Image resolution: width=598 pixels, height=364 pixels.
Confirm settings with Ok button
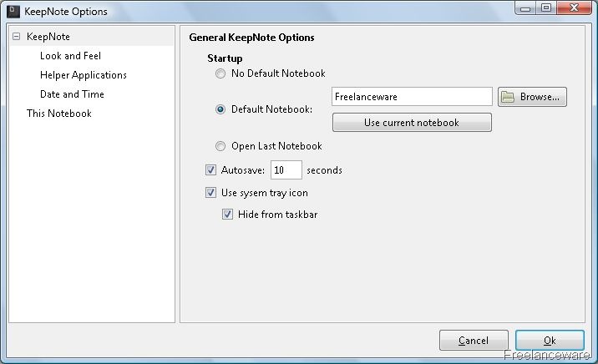pos(550,340)
